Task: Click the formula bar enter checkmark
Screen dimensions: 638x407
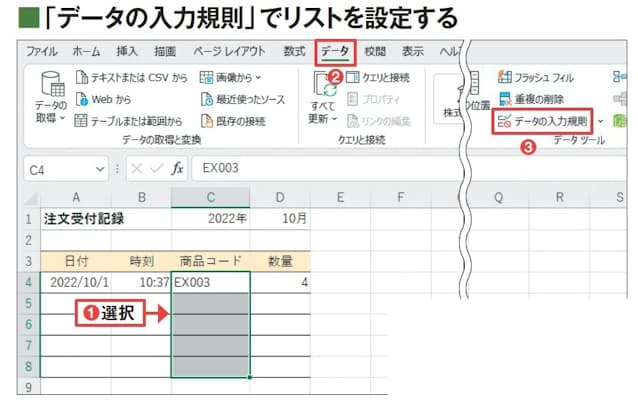Action: click(156, 168)
